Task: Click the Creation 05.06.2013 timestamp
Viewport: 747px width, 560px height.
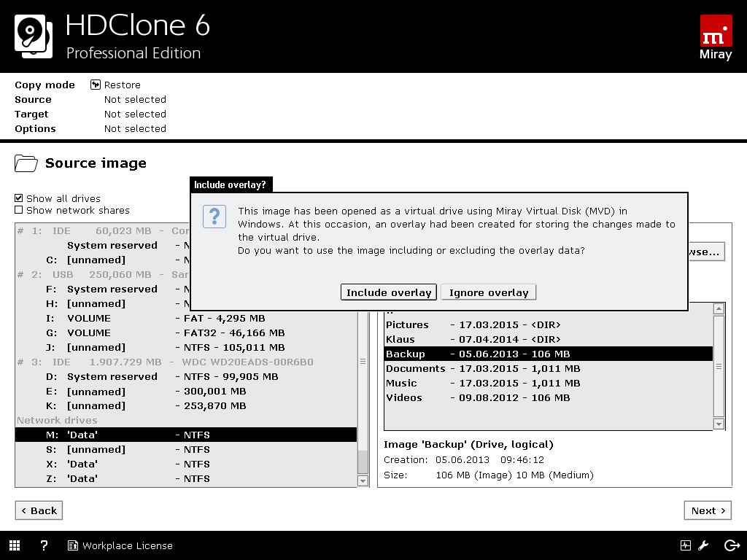Action: pos(489,460)
